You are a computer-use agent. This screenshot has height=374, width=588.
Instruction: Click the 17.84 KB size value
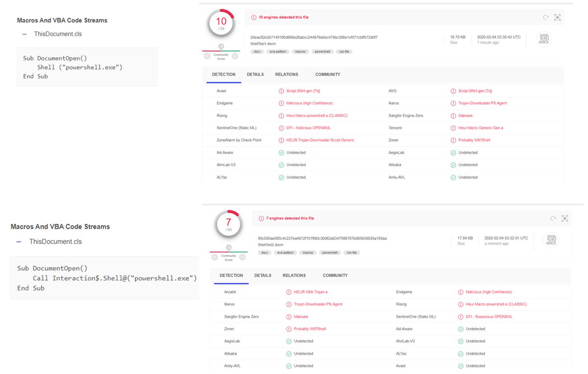click(x=465, y=238)
